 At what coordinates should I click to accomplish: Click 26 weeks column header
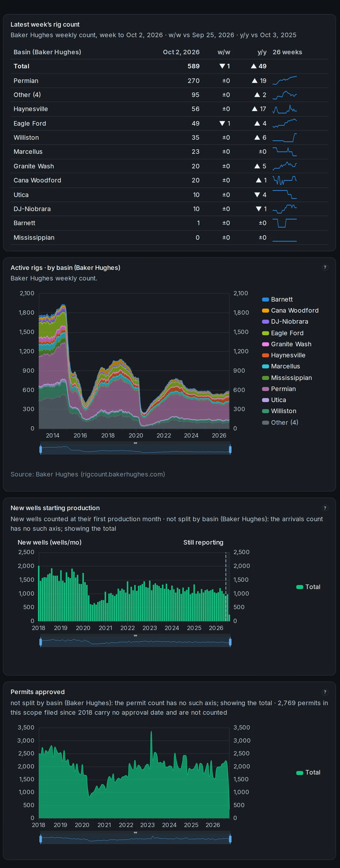pos(287,52)
